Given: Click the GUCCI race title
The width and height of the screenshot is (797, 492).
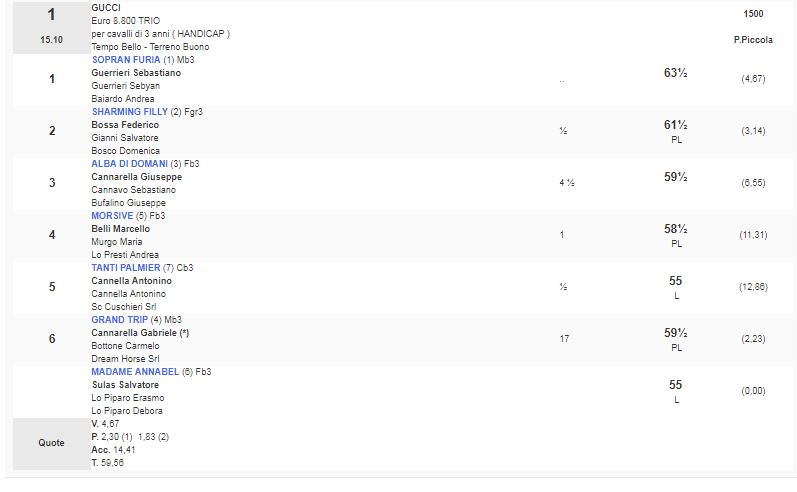Looking at the screenshot, I should coord(106,7).
